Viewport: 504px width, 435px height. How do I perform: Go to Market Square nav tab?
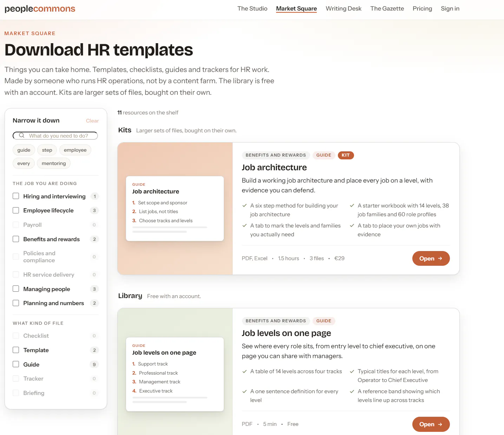[x=296, y=8]
